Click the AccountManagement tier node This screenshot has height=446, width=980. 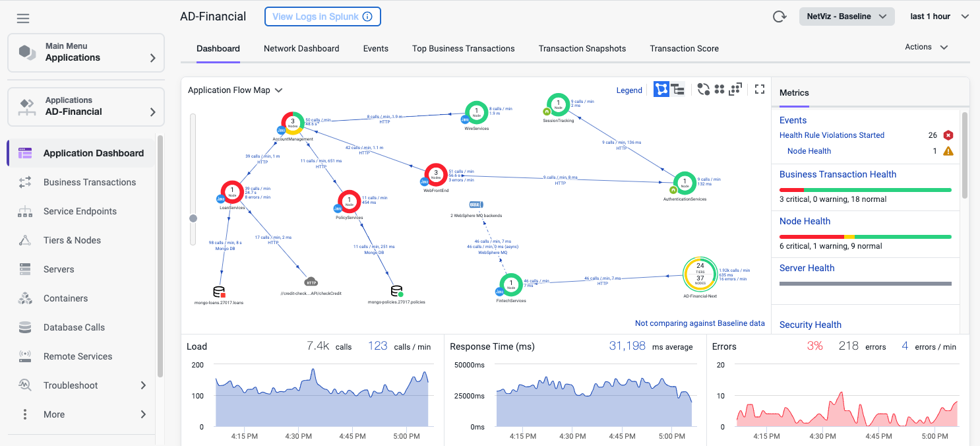[292, 123]
